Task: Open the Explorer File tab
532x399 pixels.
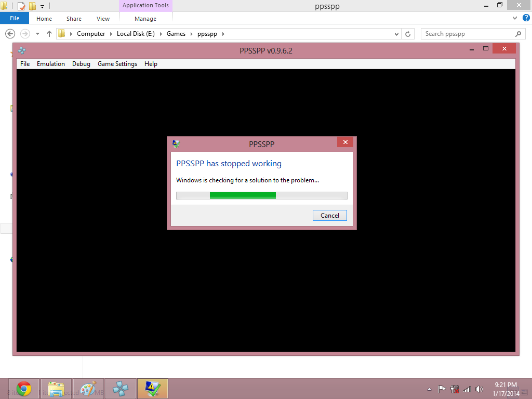Action: [15, 18]
